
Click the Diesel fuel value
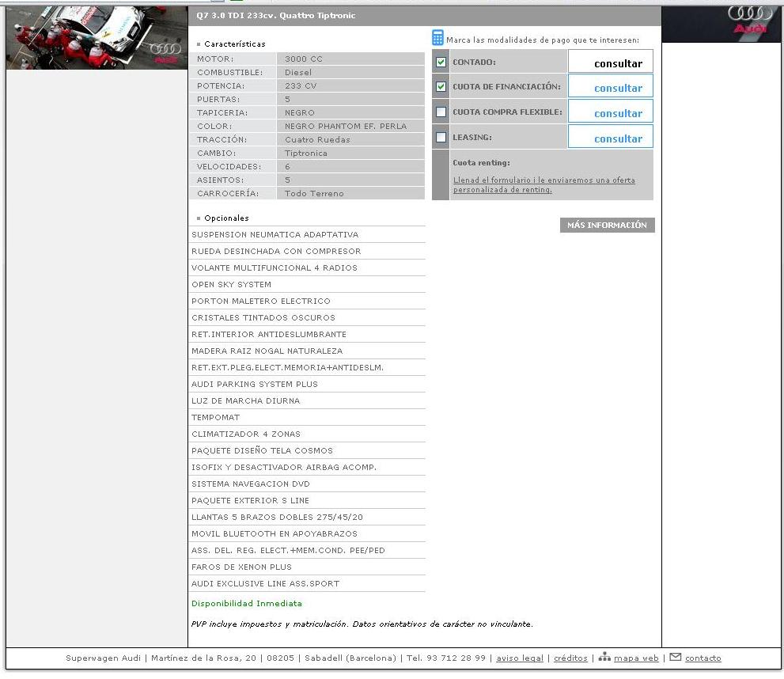pyautogui.click(x=298, y=73)
